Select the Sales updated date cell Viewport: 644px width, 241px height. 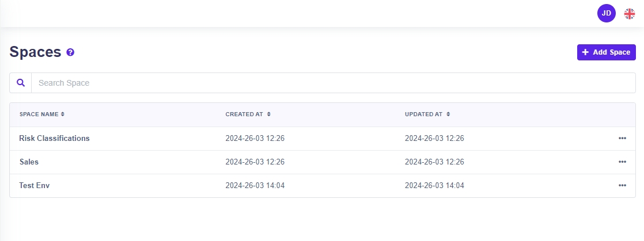pos(434,162)
